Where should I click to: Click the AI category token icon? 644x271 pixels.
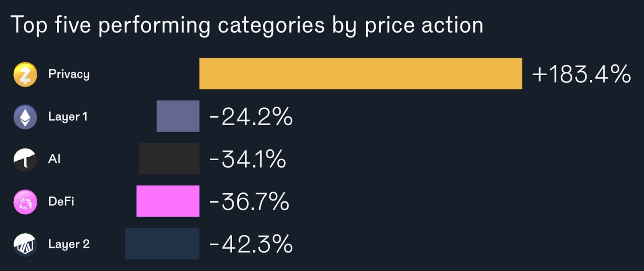coord(25,160)
